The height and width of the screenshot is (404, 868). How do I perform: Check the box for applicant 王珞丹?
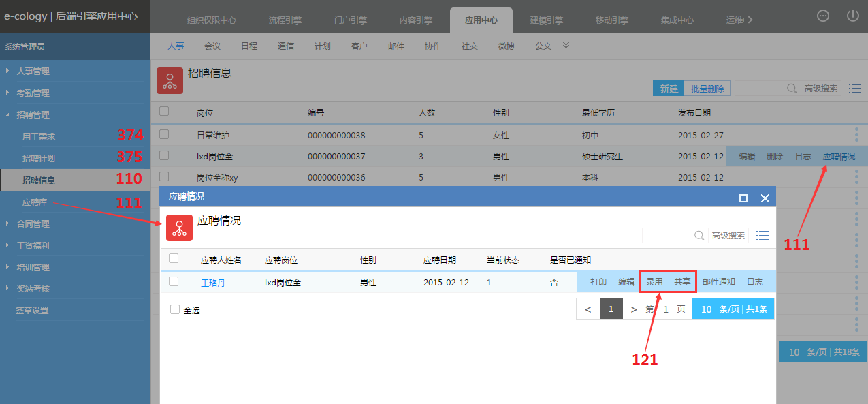click(174, 281)
